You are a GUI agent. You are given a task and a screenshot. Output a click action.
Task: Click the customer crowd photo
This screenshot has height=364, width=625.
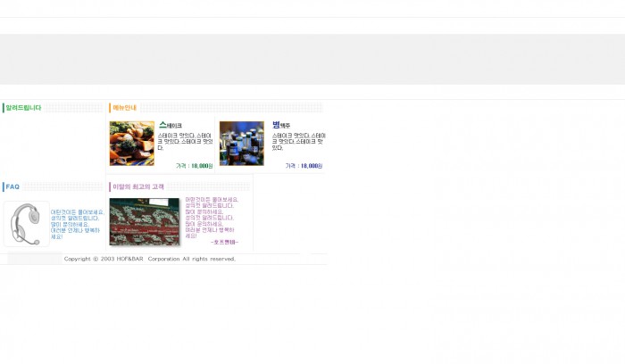point(144,221)
